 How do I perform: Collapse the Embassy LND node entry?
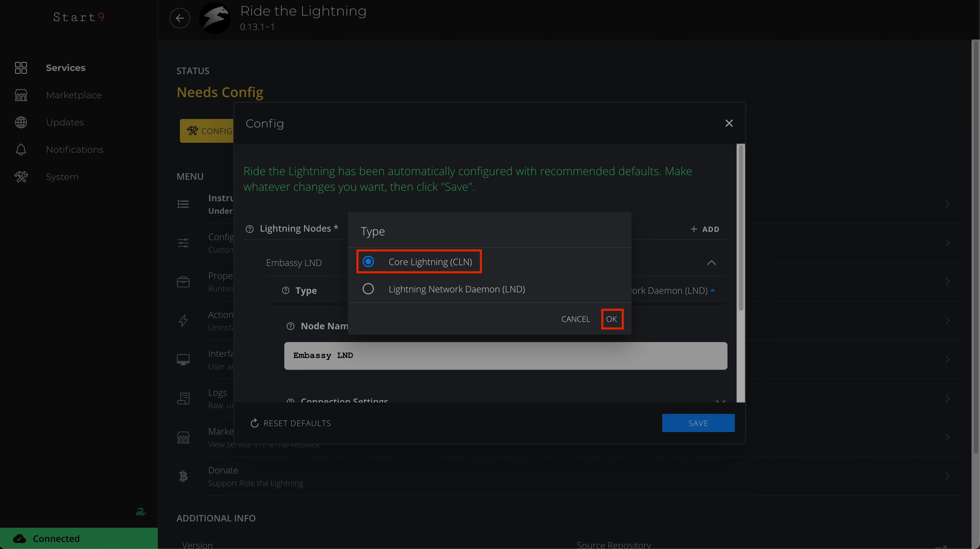point(711,263)
